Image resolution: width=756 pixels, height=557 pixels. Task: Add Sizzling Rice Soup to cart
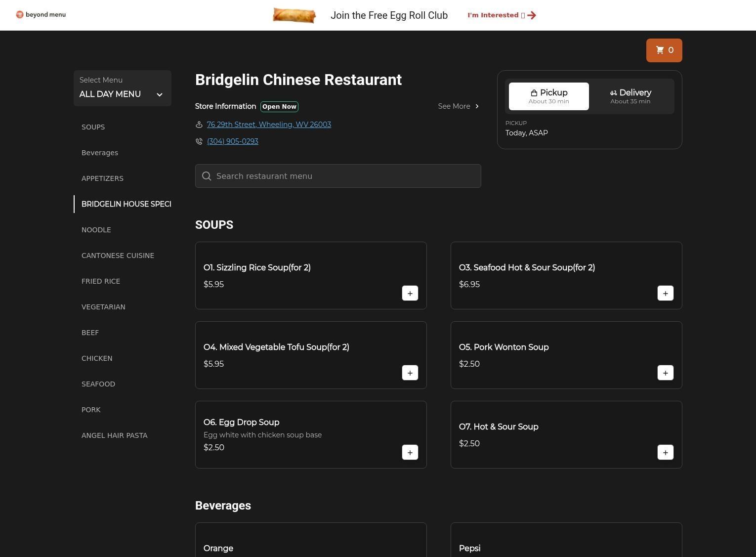click(x=410, y=293)
